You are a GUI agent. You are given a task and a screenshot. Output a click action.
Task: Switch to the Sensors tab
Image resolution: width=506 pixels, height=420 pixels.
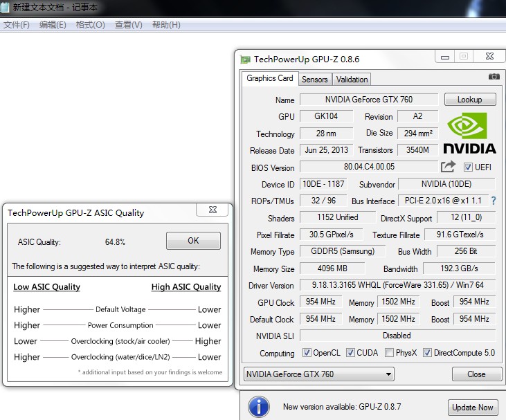coord(315,80)
